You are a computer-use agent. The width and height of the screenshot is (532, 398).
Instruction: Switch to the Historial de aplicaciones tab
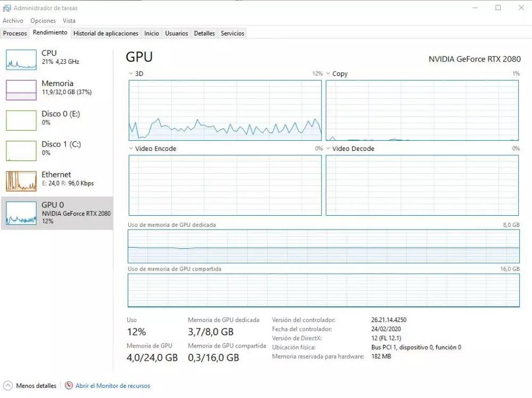tap(106, 33)
